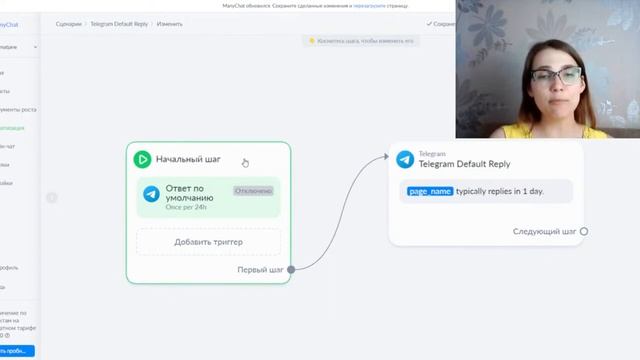The image size is (640, 360).
Task: Click the Telegram icon beside Ответ по умолчанию
Action: click(x=151, y=194)
